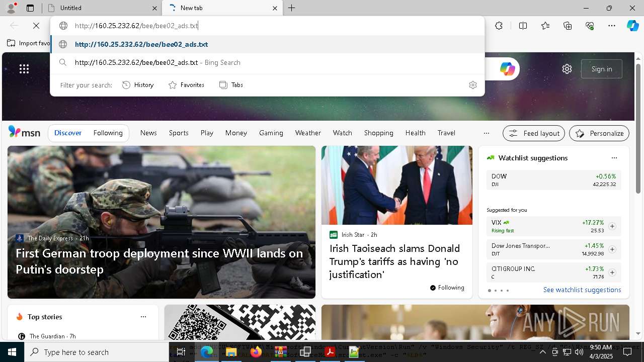Open the News category
Image resolution: width=644 pixels, height=362 pixels.
pyautogui.click(x=148, y=133)
